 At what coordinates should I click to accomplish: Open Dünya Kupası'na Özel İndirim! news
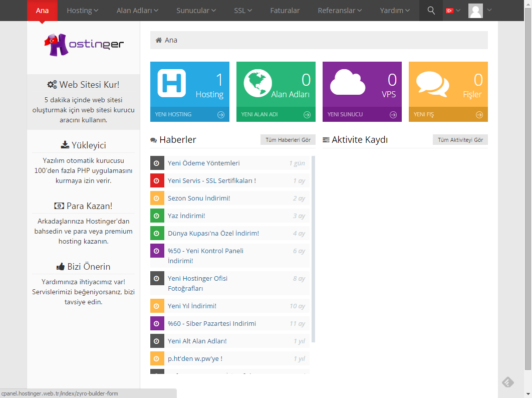[213, 234]
